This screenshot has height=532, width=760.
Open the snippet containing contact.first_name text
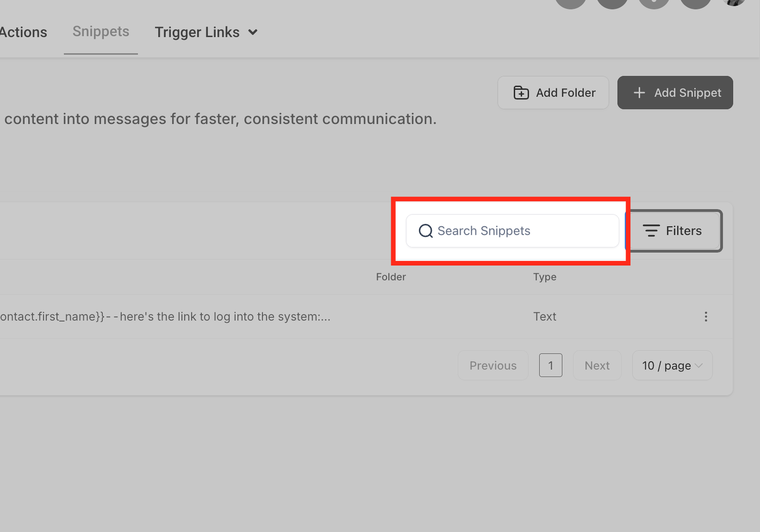165,317
